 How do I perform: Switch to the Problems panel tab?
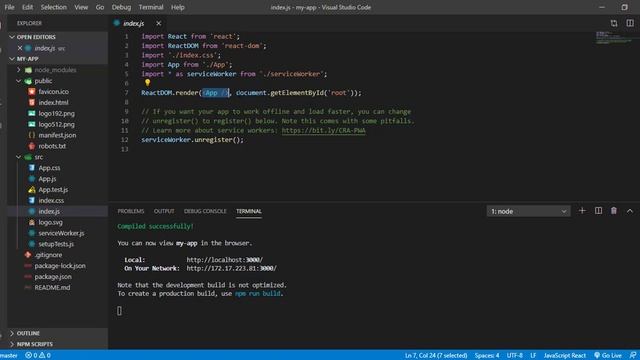click(131, 211)
